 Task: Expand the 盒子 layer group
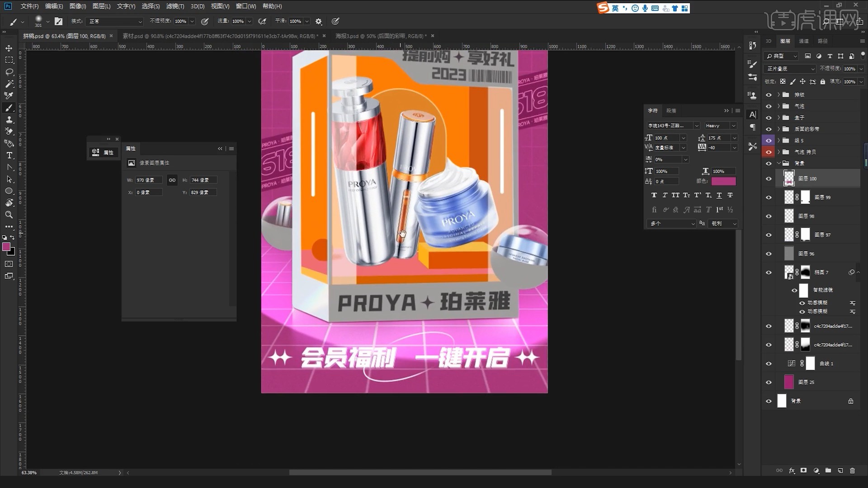[x=778, y=117]
